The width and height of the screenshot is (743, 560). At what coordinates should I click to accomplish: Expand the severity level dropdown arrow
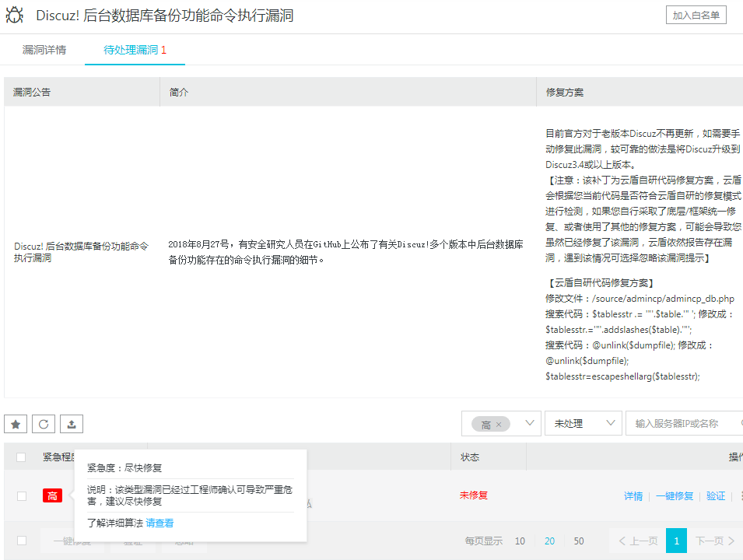click(x=531, y=424)
